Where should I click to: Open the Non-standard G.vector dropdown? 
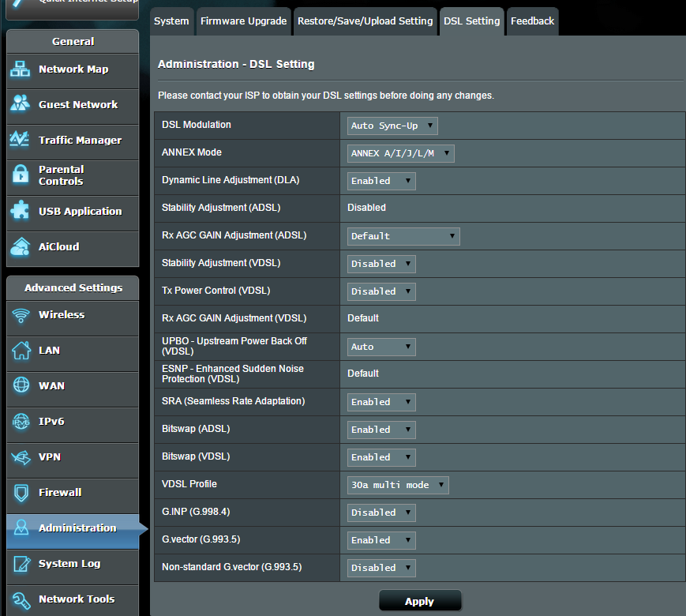381,568
